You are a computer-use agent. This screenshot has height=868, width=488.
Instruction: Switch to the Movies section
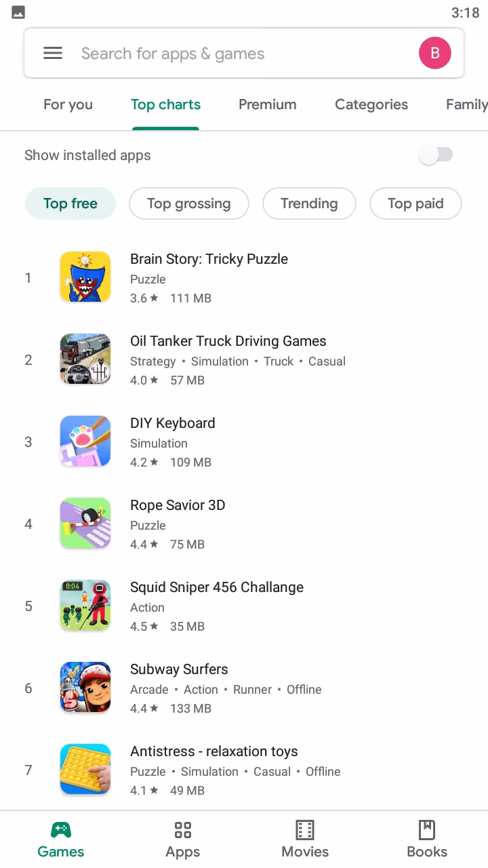[305, 840]
